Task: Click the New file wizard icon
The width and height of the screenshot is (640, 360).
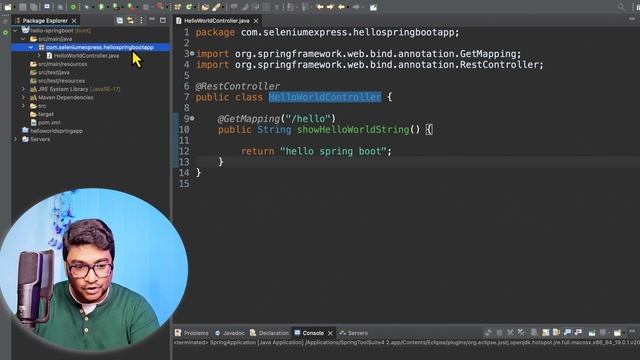Action: [x=8, y=7]
